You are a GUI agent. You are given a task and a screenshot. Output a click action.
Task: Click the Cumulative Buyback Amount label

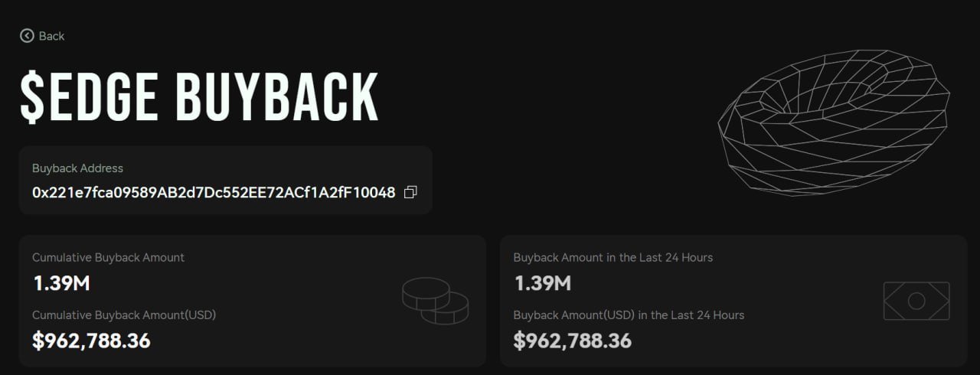tap(108, 257)
